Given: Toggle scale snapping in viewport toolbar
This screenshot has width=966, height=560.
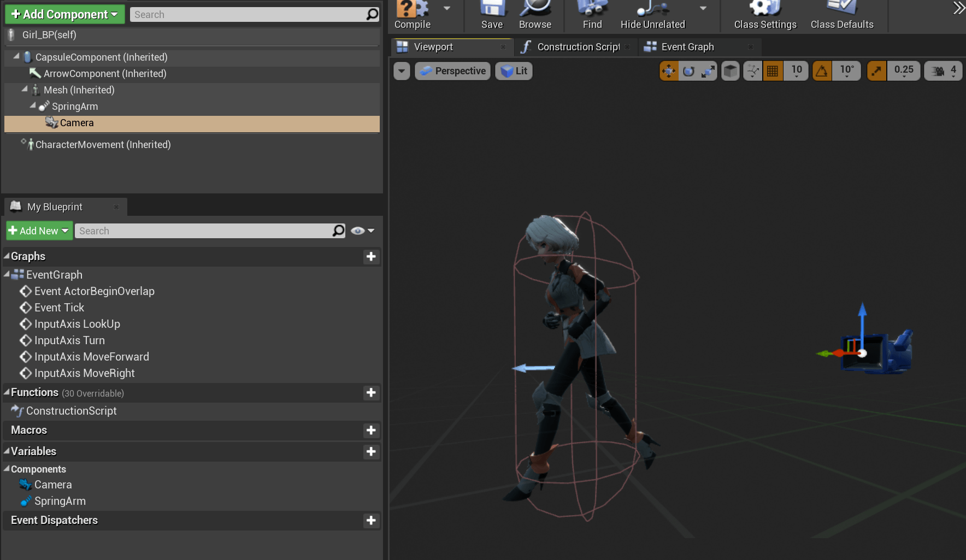Looking at the screenshot, I should (877, 71).
